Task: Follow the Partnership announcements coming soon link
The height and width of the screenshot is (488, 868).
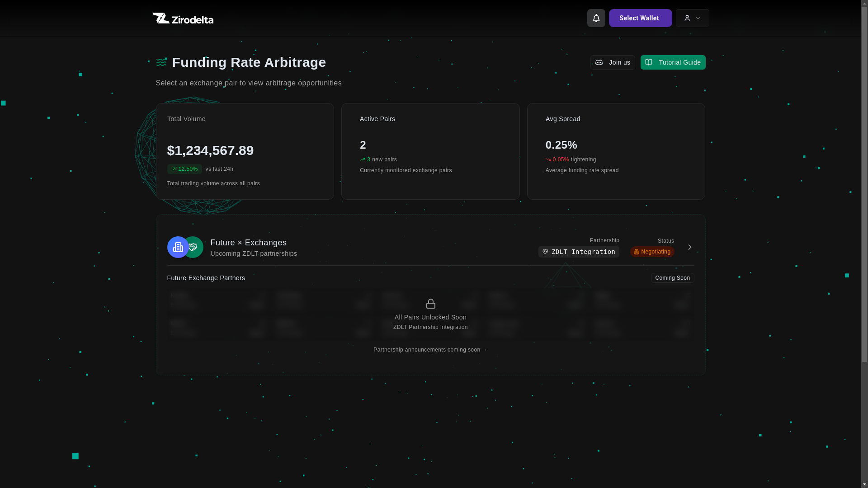Action: click(430, 350)
